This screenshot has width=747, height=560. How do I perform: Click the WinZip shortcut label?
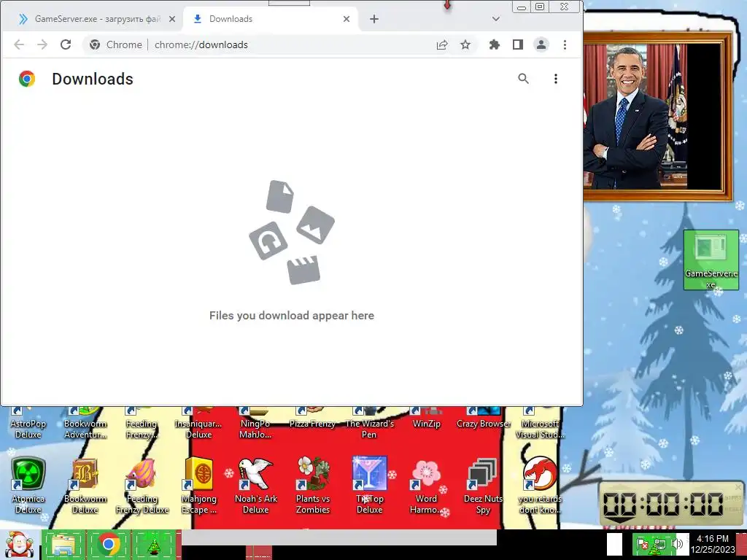coord(426,424)
